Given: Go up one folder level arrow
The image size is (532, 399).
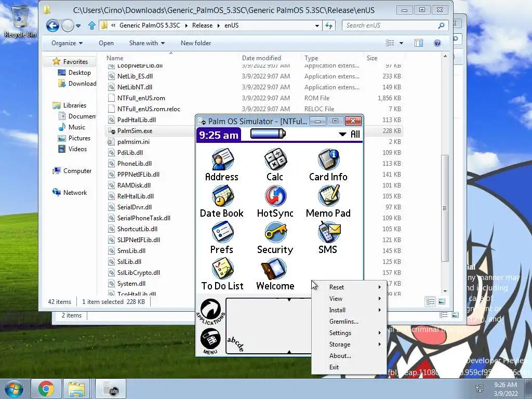Looking at the screenshot, I should [x=91, y=25].
